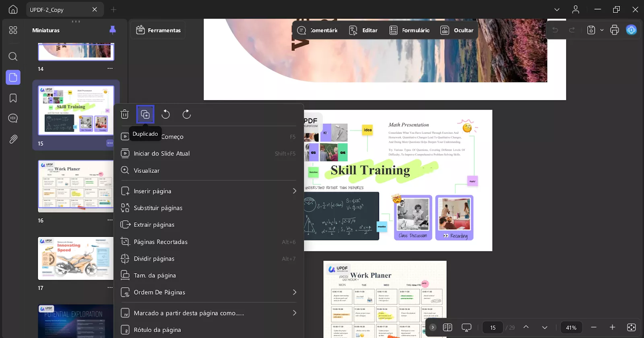The width and height of the screenshot is (644, 338).
Task: Toggle the pin on Miniaturas panel
Action: pyautogui.click(x=113, y=30)
